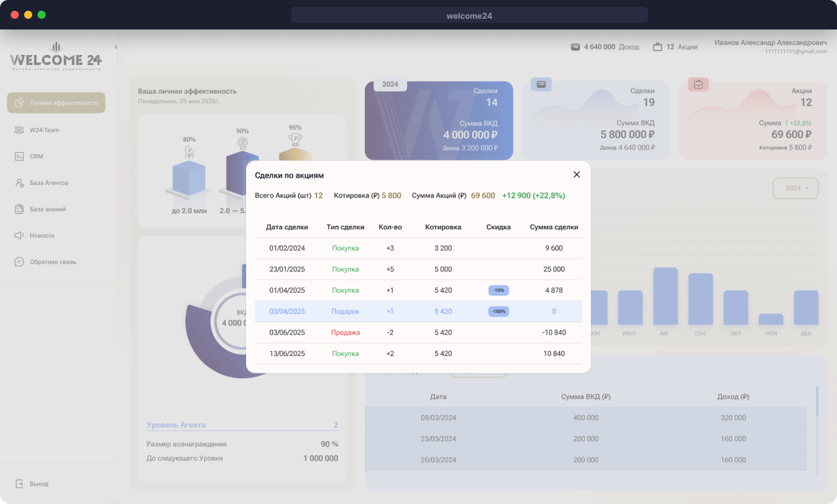Click the CRM sidebar icon
Screen dimensions: 837x504
[19, 156]
